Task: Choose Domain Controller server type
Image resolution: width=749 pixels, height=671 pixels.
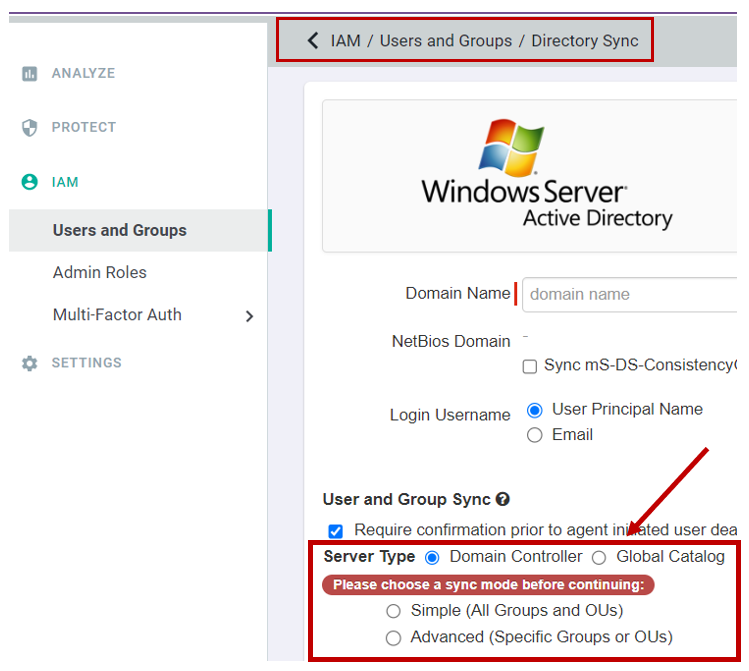Action: (432, 557)
